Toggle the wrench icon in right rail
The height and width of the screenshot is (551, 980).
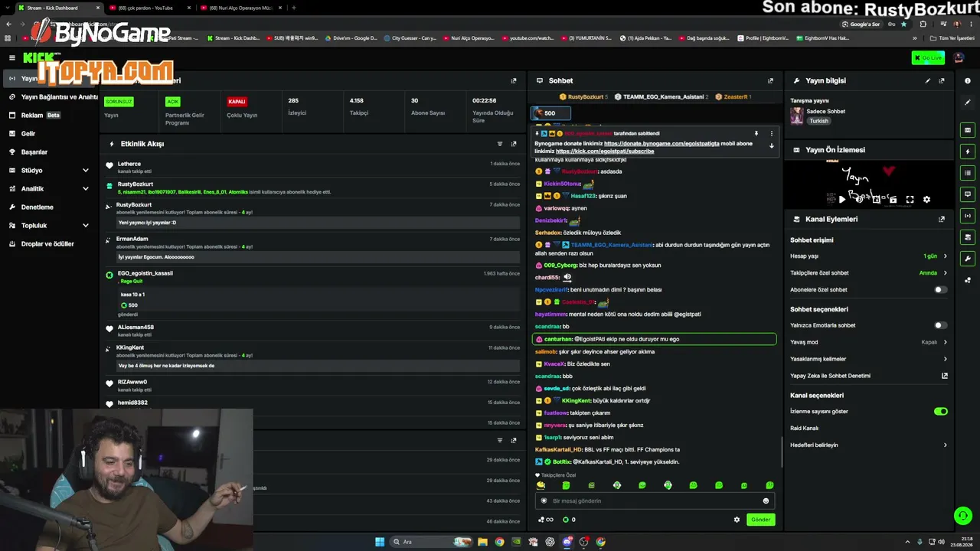point(969,259)
